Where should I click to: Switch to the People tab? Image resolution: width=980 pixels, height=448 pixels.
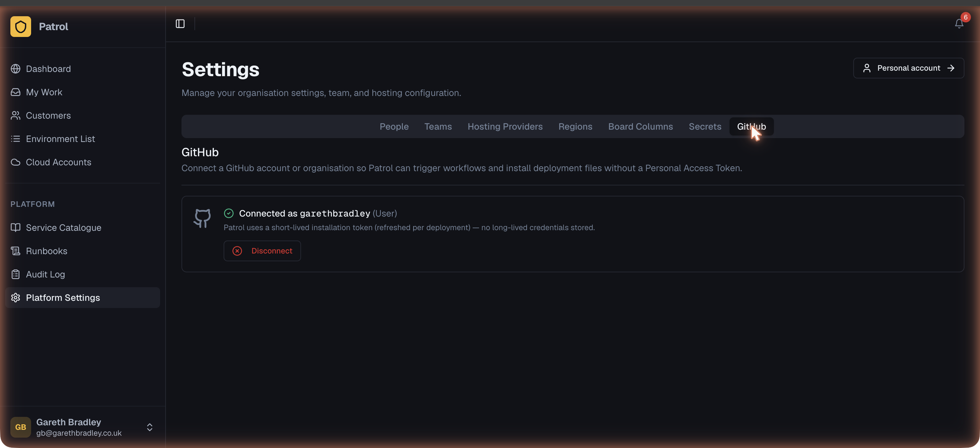394,127
